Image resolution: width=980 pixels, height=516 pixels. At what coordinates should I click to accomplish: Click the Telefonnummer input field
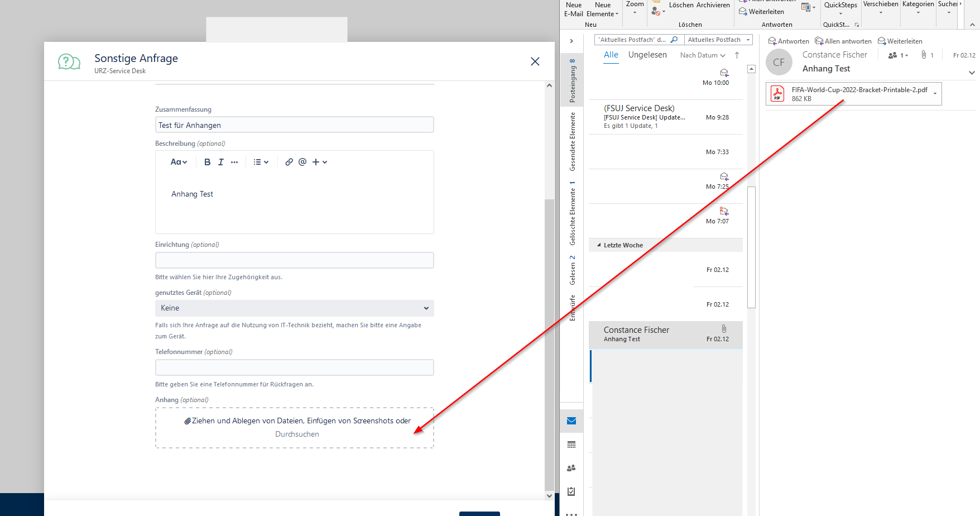pyautogui.click(x=295, y=367)
